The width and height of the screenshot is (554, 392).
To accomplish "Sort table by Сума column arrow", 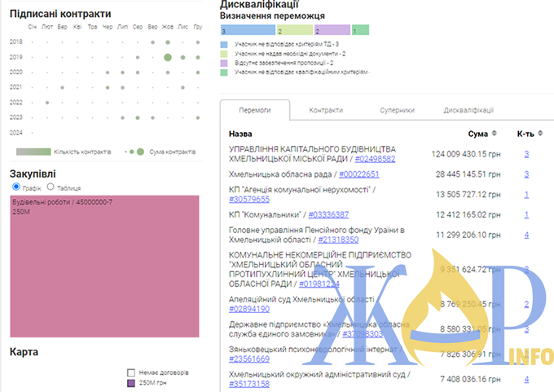I will (495, 134).
